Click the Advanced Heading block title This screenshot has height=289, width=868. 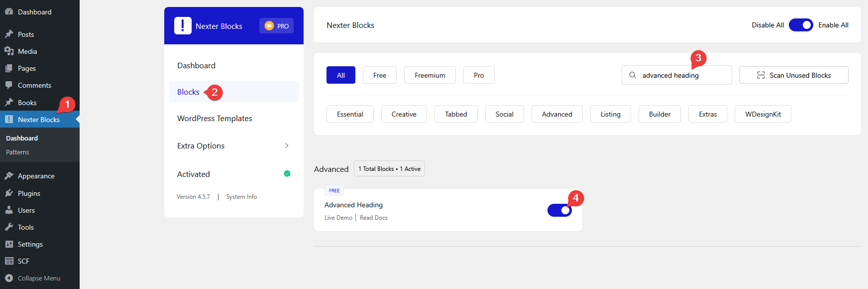(353, 205)
